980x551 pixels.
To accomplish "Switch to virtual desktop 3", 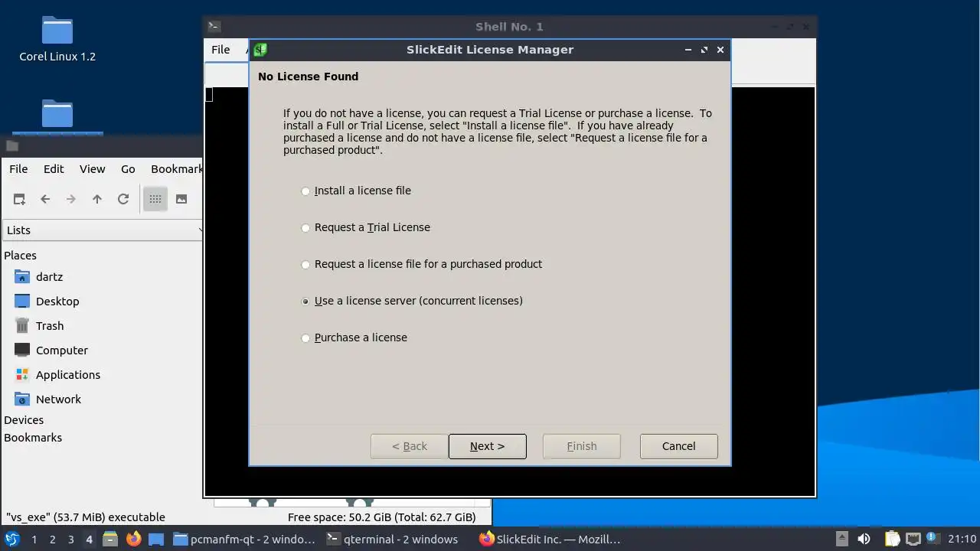I will tap(70, 540).
